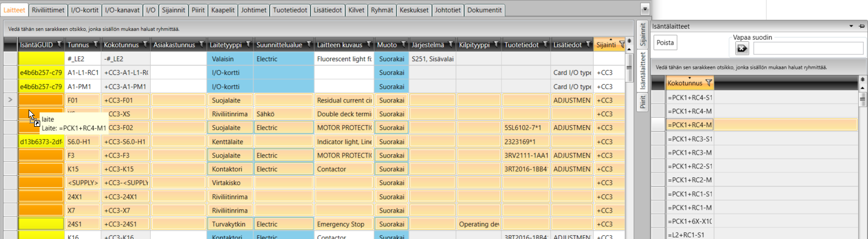Expand the F01 row indicator arrow

[x=10, y=100]
